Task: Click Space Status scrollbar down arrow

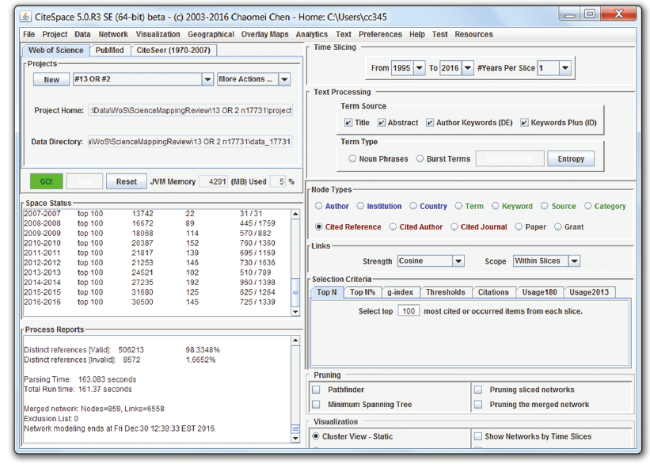Action: (x=295, y=311)
